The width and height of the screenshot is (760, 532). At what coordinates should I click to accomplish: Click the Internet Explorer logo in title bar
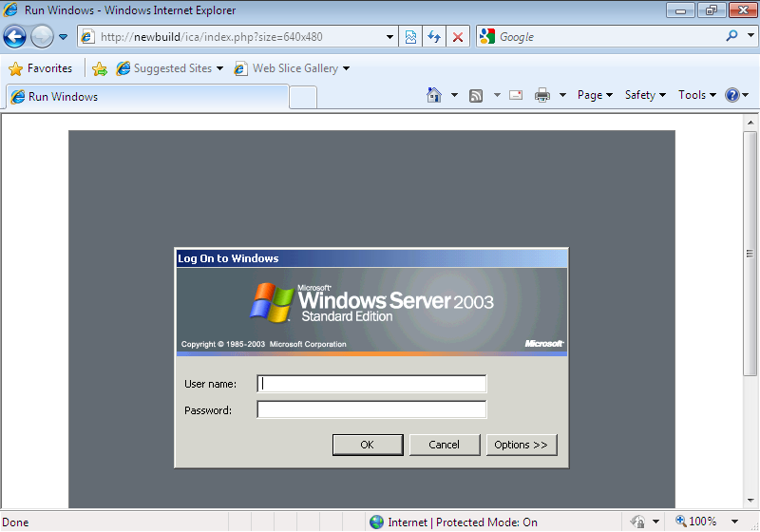10,9
